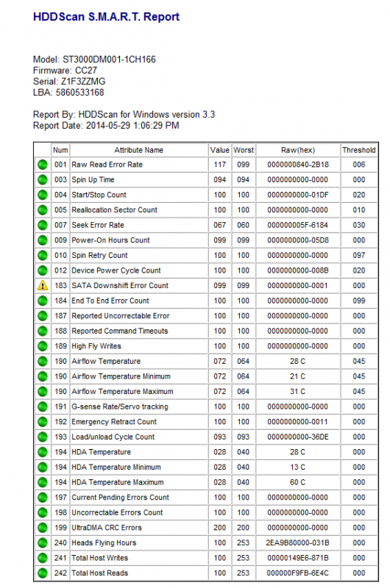
Task: Click the green status icon beside Seek Error Rate
Action: (x=43, y=225)
